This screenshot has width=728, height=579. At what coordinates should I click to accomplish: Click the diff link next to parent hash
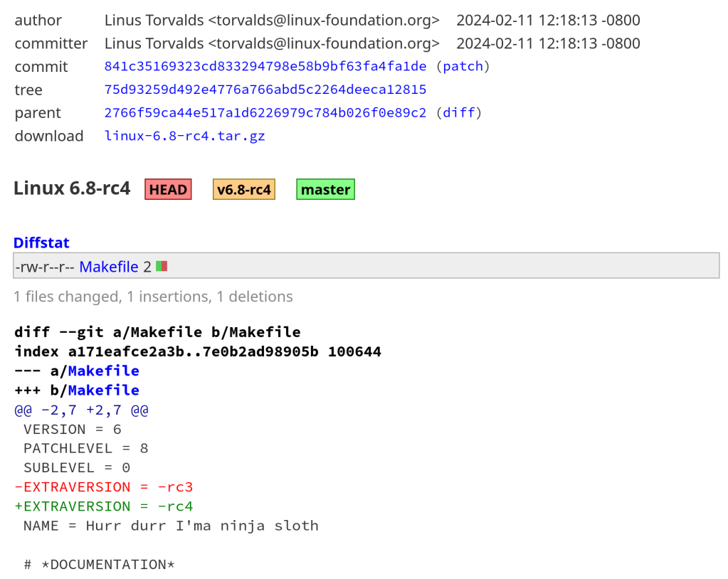click(x=458, y=113)
